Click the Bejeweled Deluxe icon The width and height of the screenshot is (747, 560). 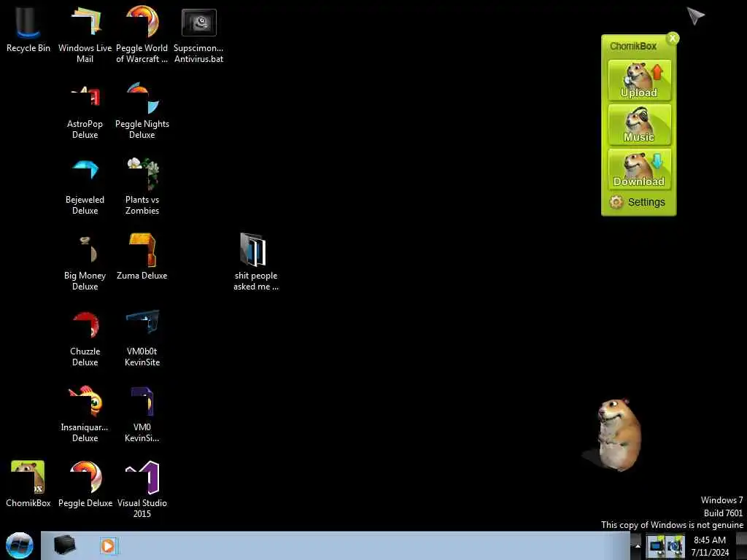click(85, 186)
